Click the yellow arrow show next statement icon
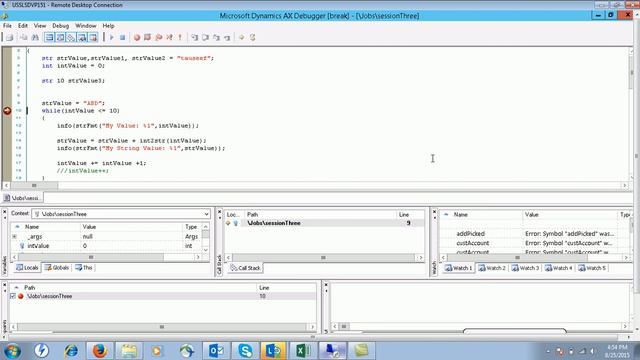640x360 pixels. click(242, 38)
